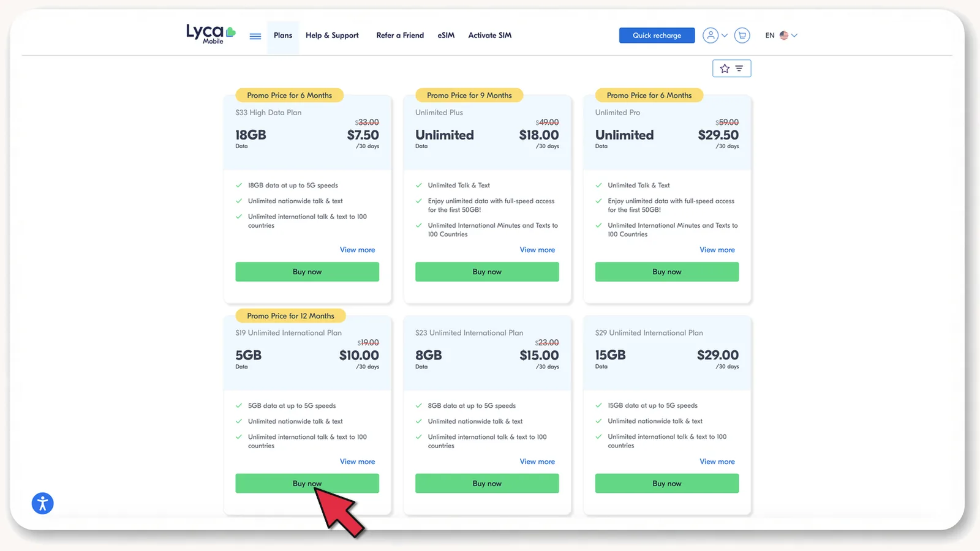
Task: Open the Lyca Mobile logo homepage
Action: click(x=211, y=34)
